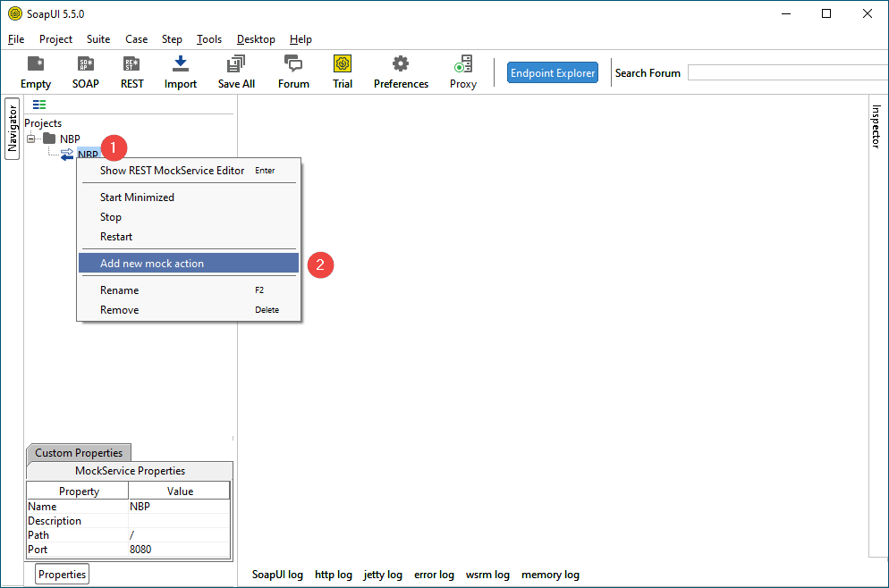This screenshot has width=889, height=588.
Task: Choose Start Minimized from context menu
Action: [188, 197]
